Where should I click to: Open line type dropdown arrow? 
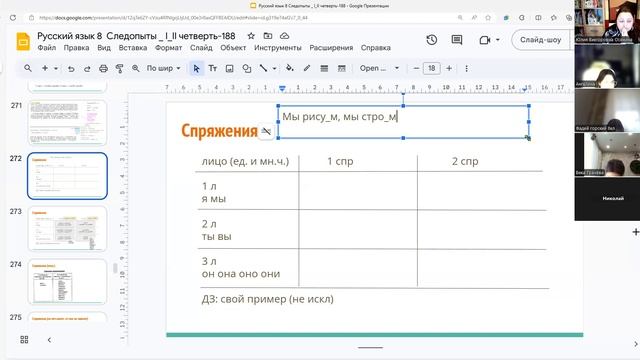(x=274, y=68)
